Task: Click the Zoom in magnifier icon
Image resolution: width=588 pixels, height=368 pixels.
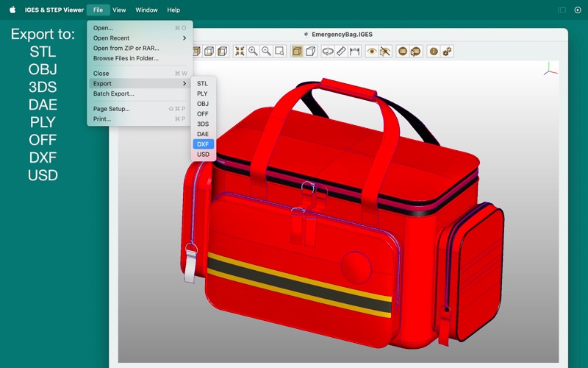Action: coord(253,51)
